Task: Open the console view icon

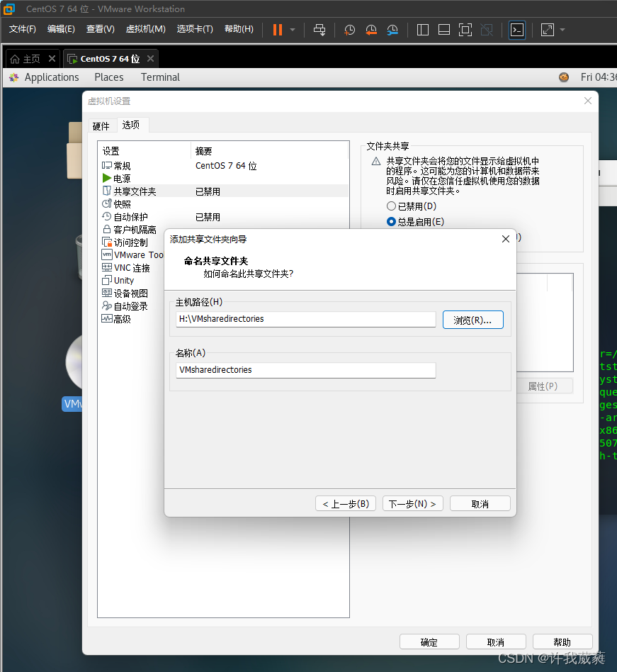Action: (x=517, y=30)
